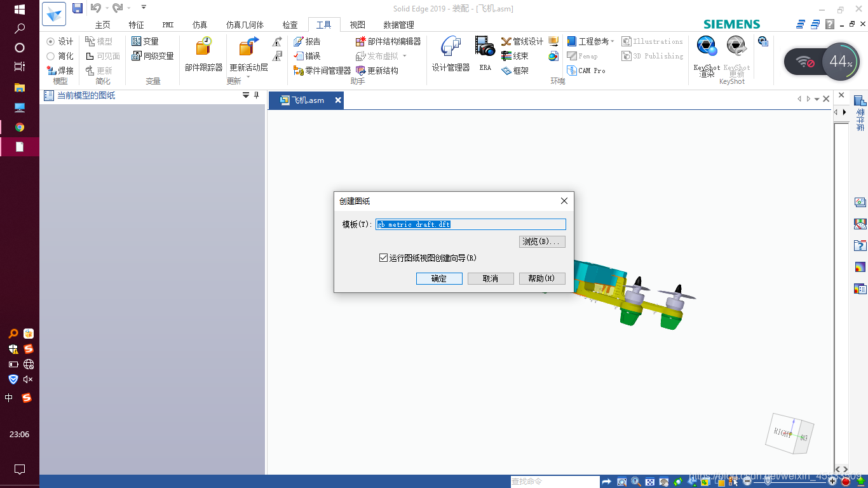868x488 pixels.
Task: Open the document tab list dropdown
Action: click(817, 99)
